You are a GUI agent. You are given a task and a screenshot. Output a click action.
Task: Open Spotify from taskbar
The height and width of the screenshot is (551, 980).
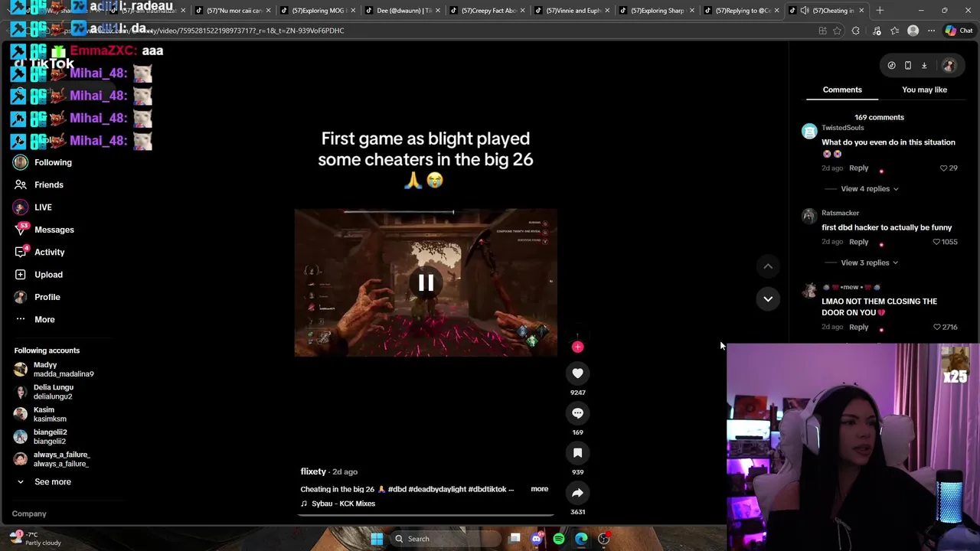(x=559, y=539)
